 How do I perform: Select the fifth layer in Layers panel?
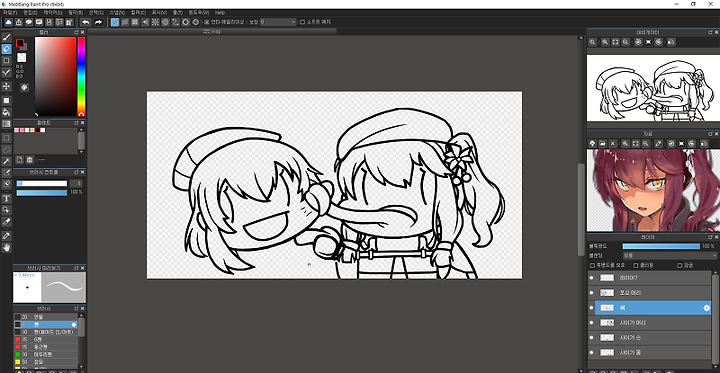[x=649, y=338]
